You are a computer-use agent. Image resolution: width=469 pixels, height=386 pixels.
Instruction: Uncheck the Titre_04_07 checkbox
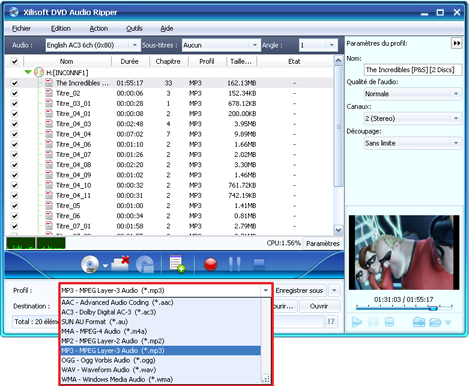14,155
